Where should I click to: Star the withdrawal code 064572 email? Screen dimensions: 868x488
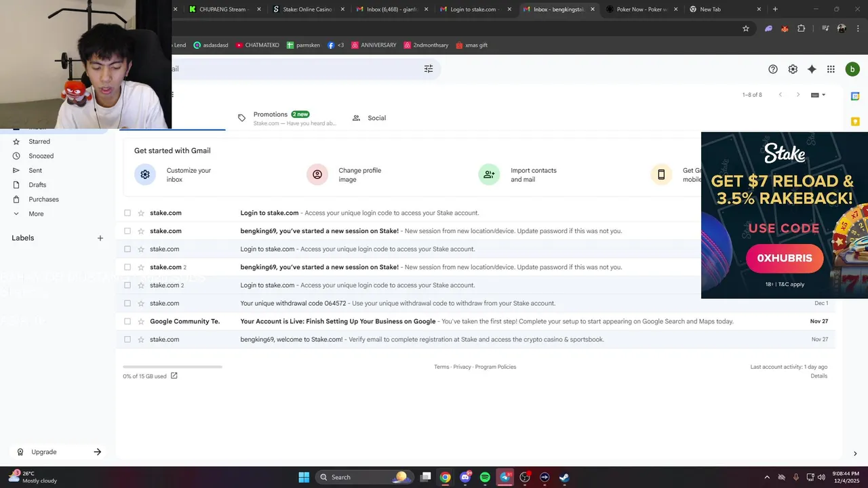pos(141,303)
